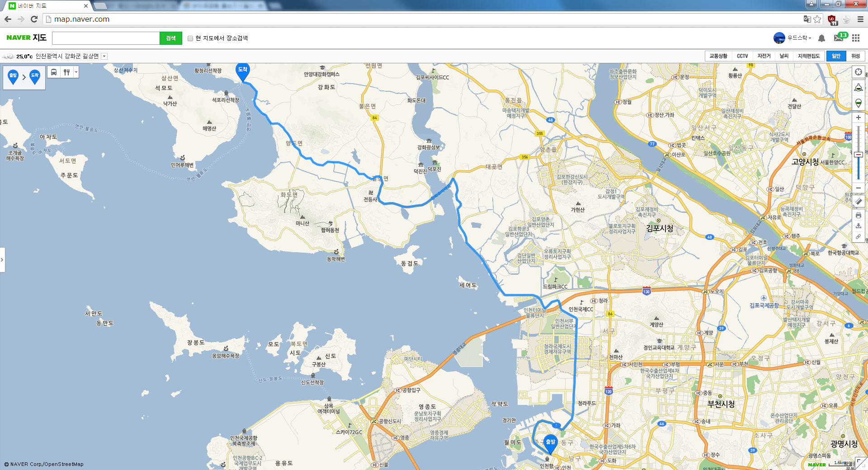The width and height of the screenshot is (868, 470).
Task: Click the green 검색 search button
Action: click(170, 38)
